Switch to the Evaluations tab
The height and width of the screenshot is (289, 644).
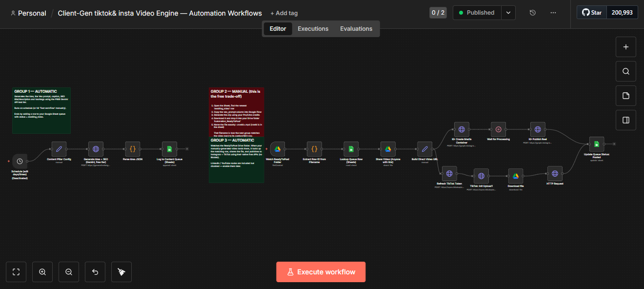pos(356,29)
